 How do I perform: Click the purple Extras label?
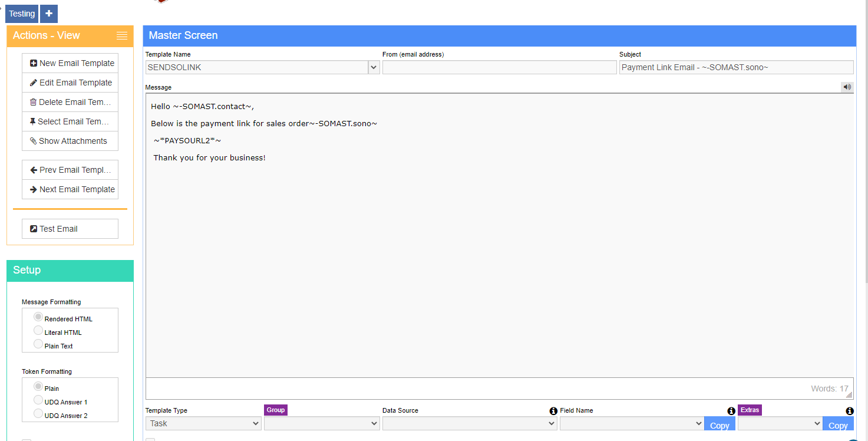(x=750, y=410)
